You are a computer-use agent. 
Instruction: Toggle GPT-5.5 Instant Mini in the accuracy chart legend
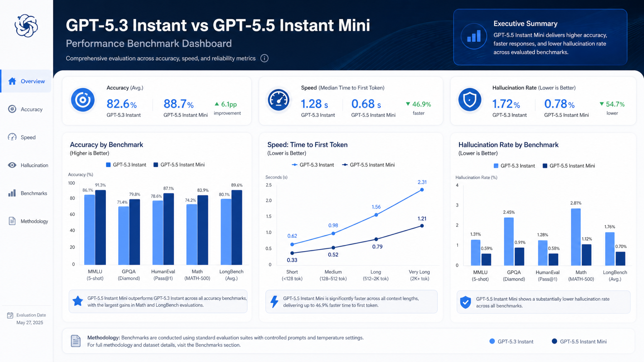(179, 165)
